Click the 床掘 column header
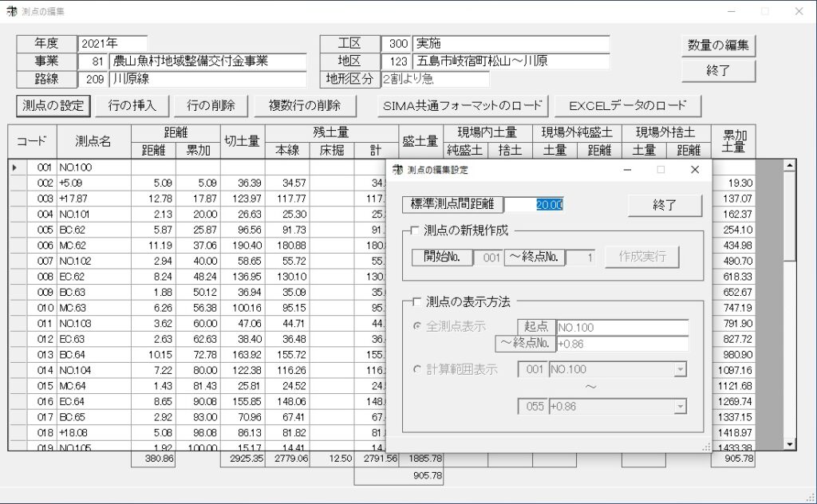The width and height of the screenshot is (817, 504). point(332,151)
